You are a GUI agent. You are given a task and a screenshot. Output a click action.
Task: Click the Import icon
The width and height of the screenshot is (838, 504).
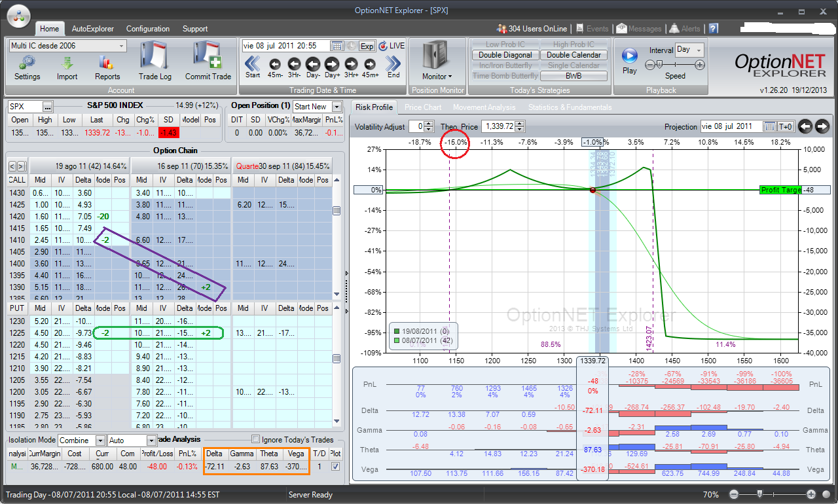click(67, 63)
